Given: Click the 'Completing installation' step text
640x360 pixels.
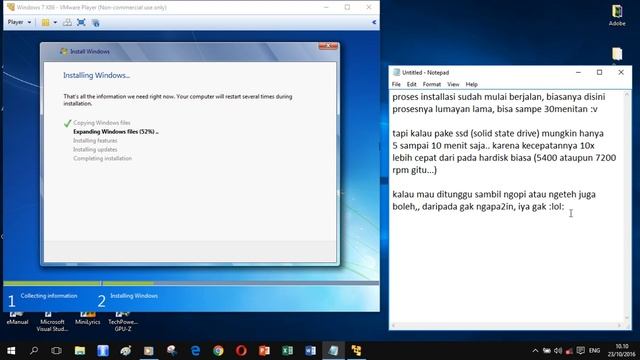Looking at the screenshot, I should pyautogui.click(x=102, y=158).
